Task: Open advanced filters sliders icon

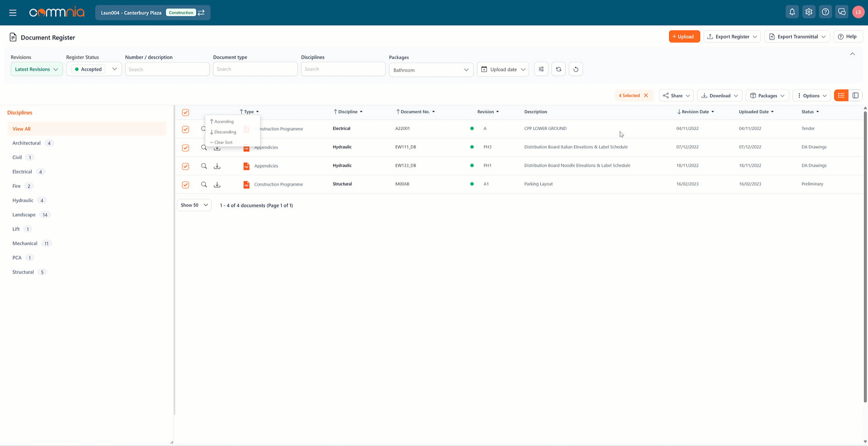Action: (541, 69)
